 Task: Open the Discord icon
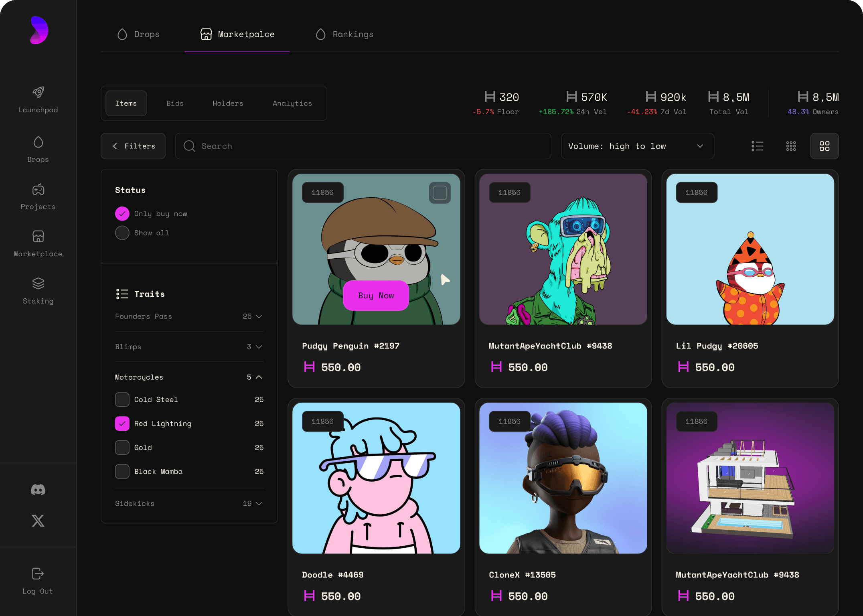pos(38,490)
